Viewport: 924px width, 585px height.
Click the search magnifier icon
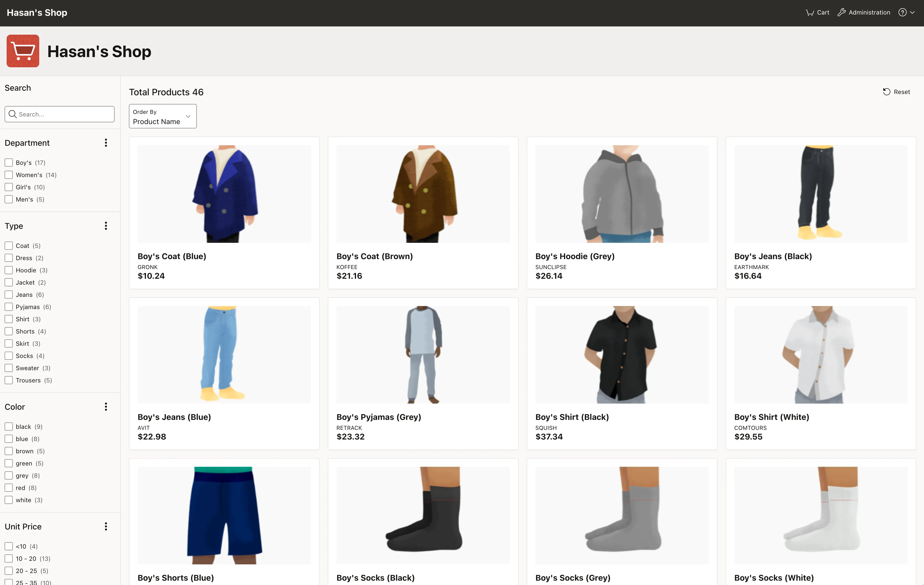(x=13, y=114)
